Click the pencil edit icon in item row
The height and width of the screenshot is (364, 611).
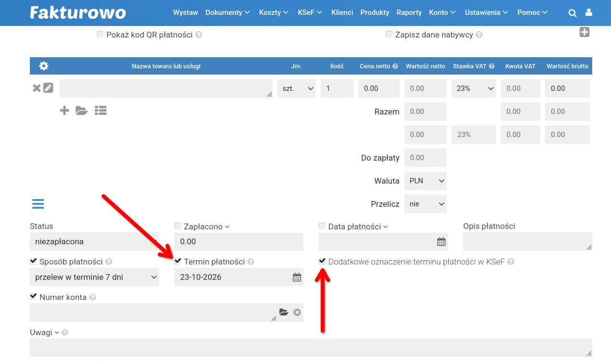point(48,88)
